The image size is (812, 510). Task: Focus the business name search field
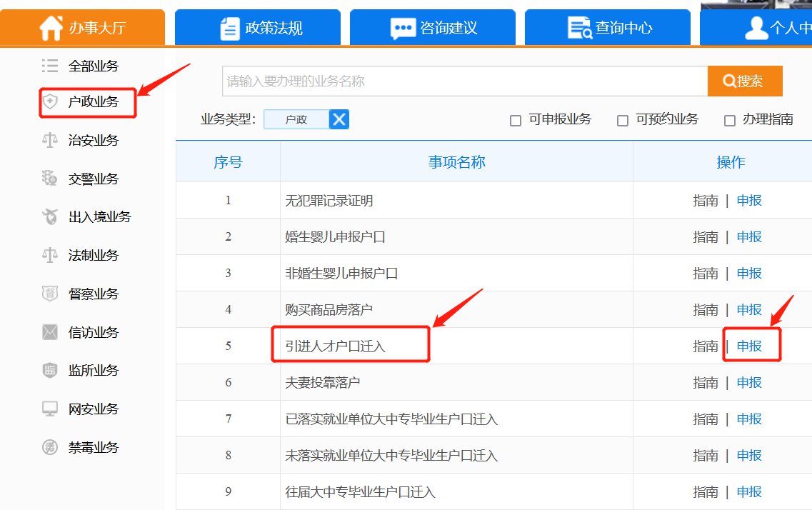tap(464, 81)
